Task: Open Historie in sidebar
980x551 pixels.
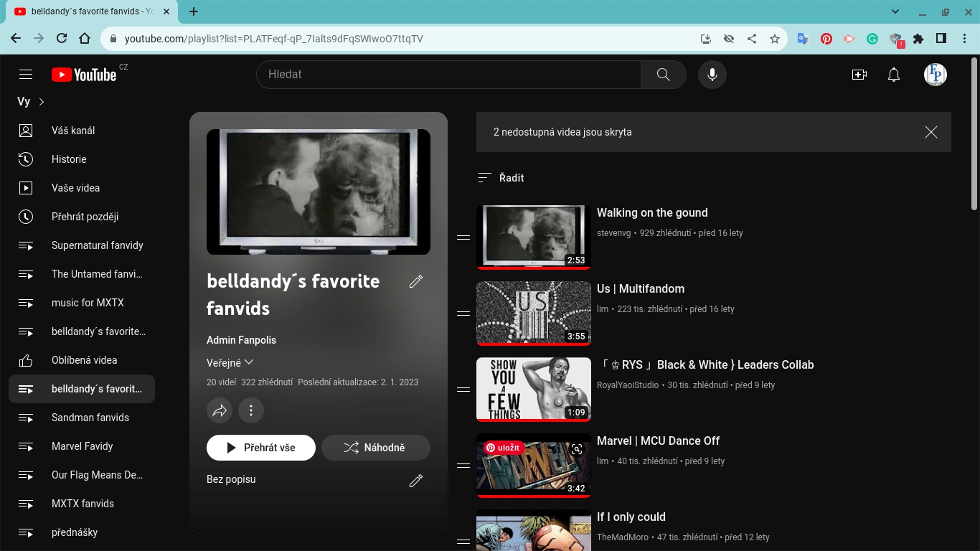Action: pyautogui.click(x=82, y=159)
